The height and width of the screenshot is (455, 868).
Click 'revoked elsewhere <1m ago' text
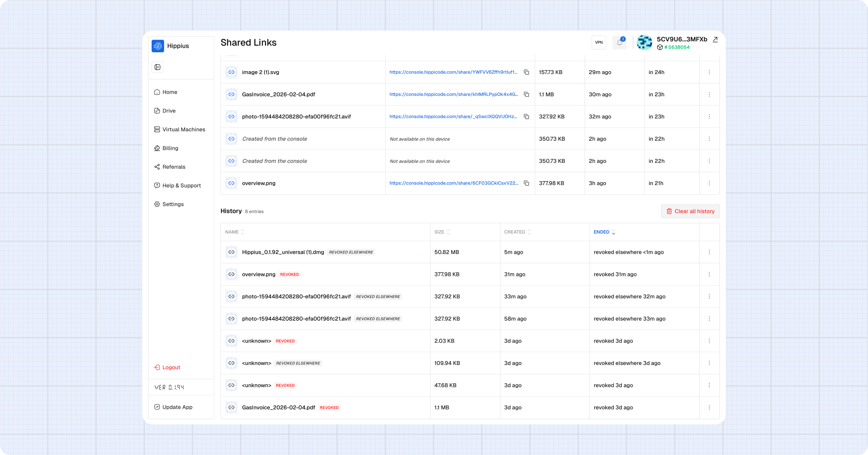coord(629,252)
